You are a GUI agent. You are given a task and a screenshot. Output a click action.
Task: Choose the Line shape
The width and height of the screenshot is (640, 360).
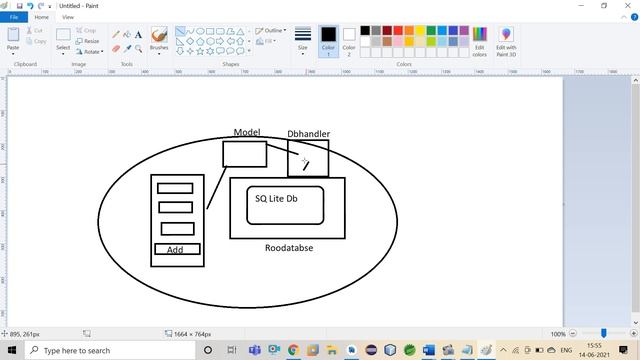point(180,31)
